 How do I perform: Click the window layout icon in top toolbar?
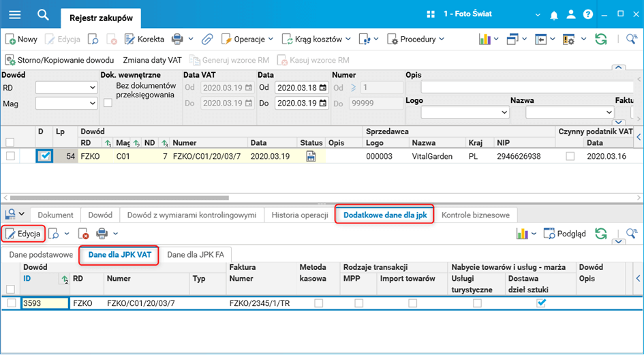[513, 40]
